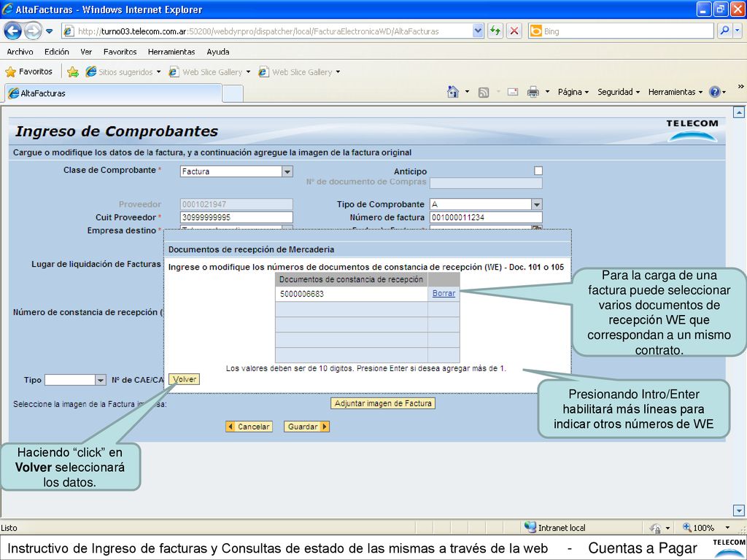The height and width of the screenshot is (560, 747).
Task: Open the Clase de Comprobante dropdown
Action: 287,171
